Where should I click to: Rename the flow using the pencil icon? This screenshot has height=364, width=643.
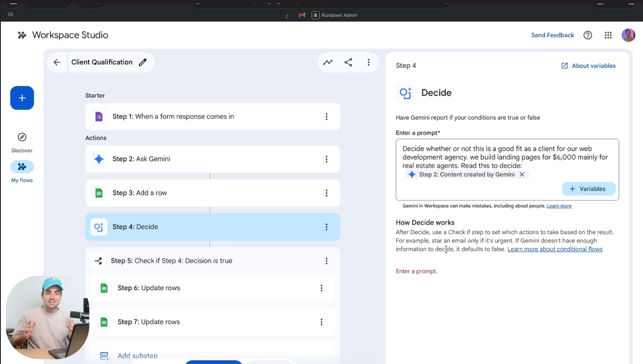[142, 62]
